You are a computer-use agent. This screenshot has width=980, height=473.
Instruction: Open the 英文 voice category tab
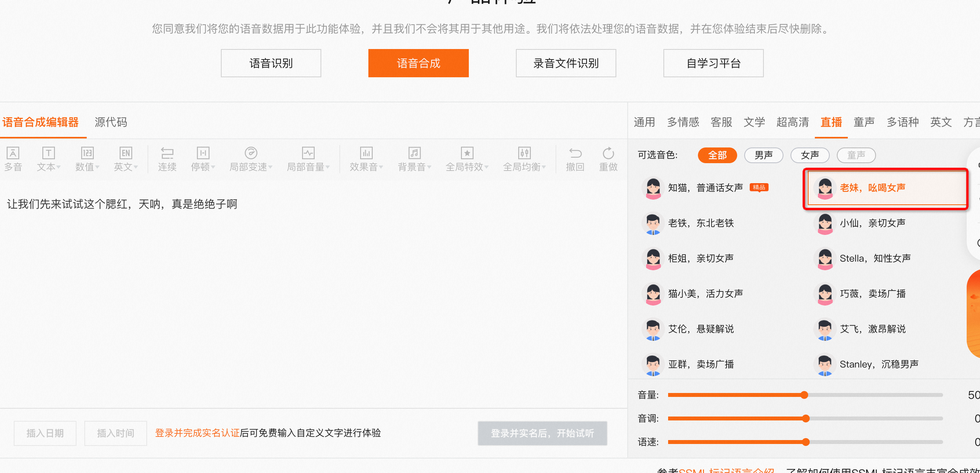click(941, 122)
